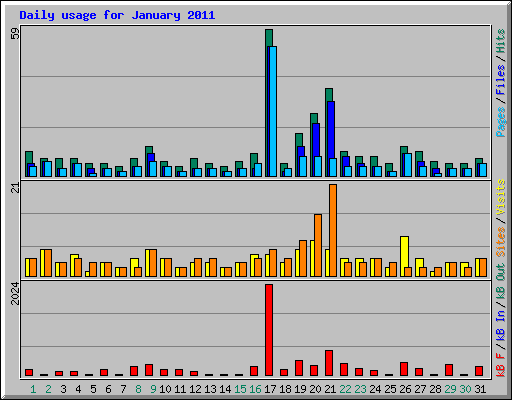Click day "4" on the x-axis

tap(78, 389)
